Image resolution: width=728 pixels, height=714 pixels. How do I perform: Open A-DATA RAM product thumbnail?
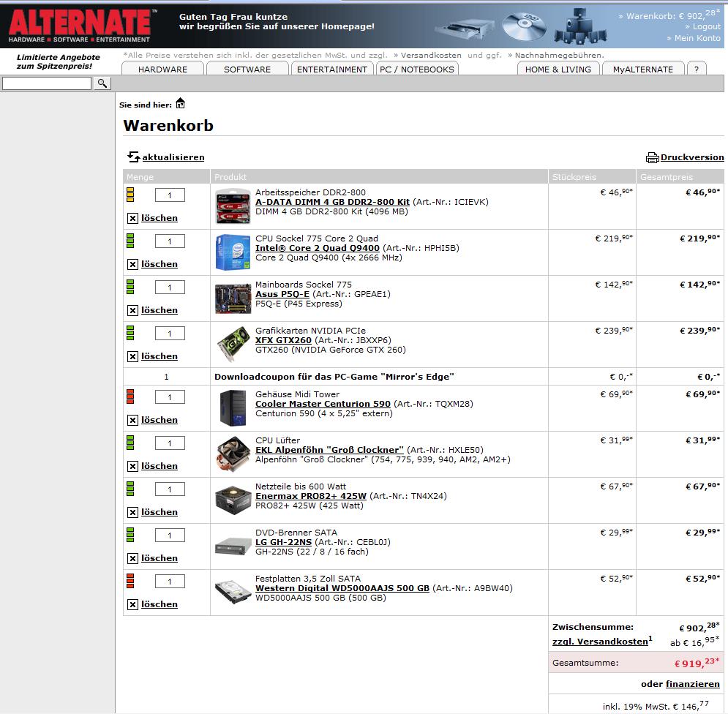233,206
